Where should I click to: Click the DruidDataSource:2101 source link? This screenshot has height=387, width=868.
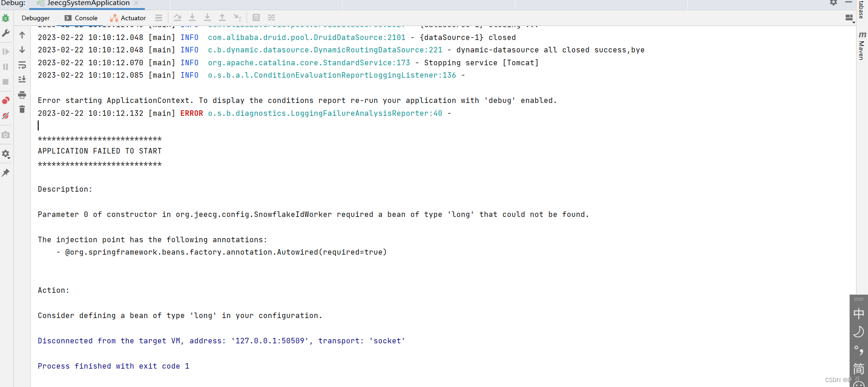coord(307,38)
